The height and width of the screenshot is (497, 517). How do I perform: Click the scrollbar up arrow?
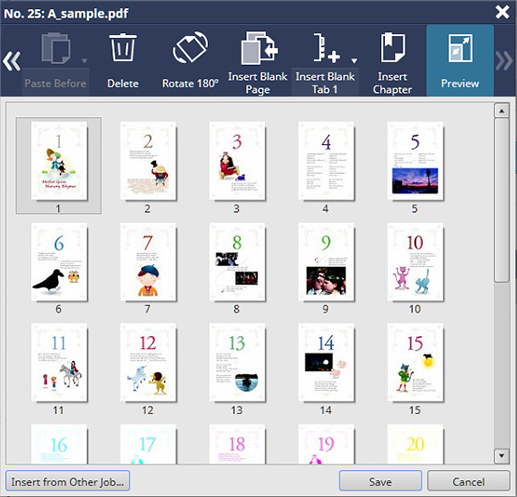pos(502,110)
